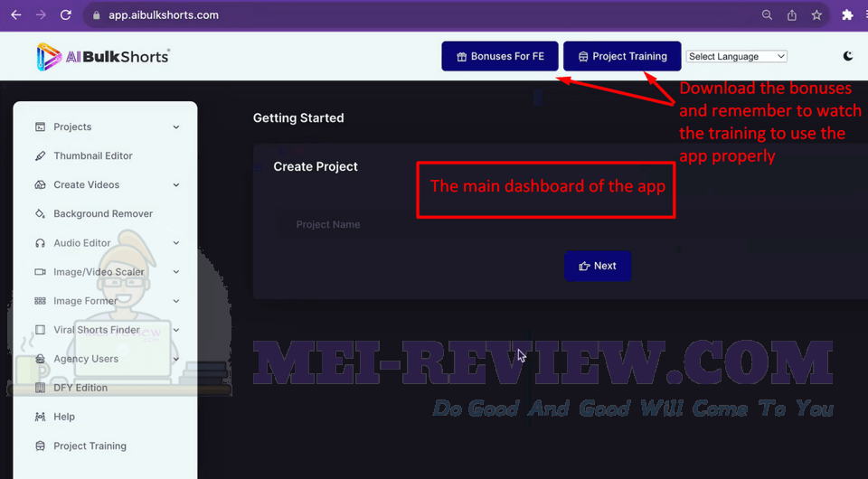868x479 pixels.
Task: Expand the Projects menu chevron
Action: tap(176, 127)
